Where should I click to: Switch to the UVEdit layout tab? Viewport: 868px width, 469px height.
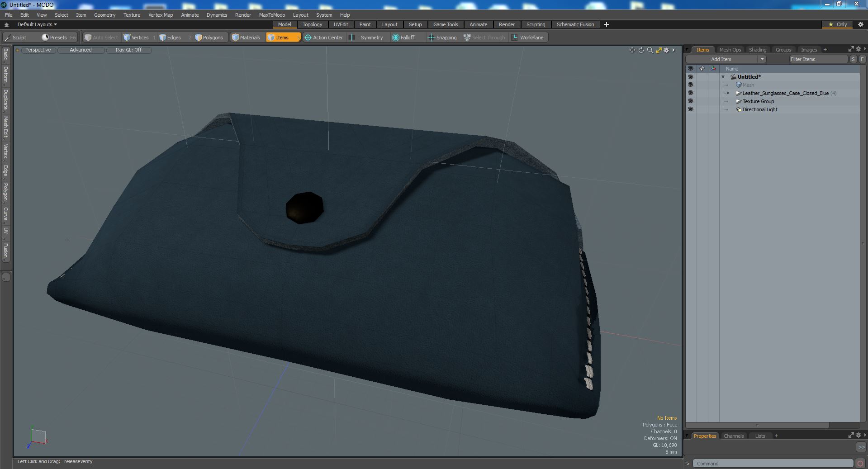(341, 24)
